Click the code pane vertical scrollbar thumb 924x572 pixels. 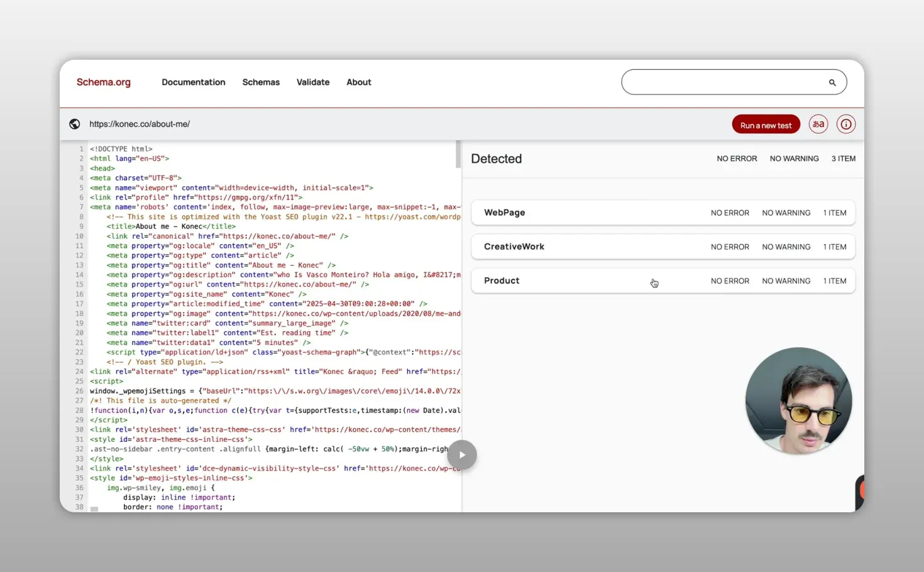[458, 155]
